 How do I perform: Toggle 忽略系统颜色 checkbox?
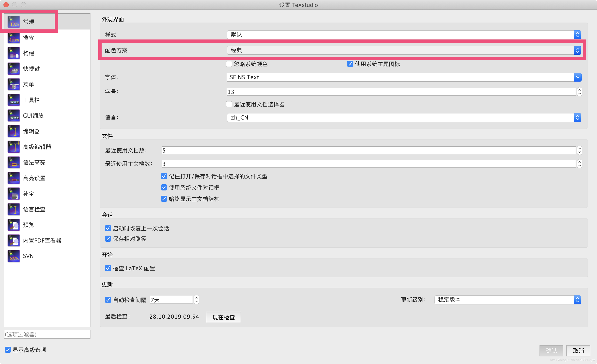point(229,64)
